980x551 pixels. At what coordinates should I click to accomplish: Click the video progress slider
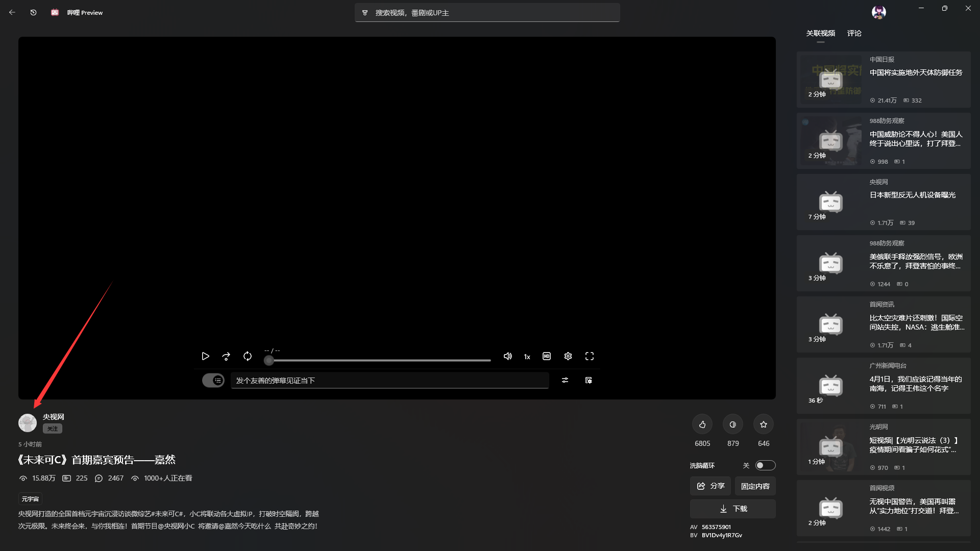378,360
